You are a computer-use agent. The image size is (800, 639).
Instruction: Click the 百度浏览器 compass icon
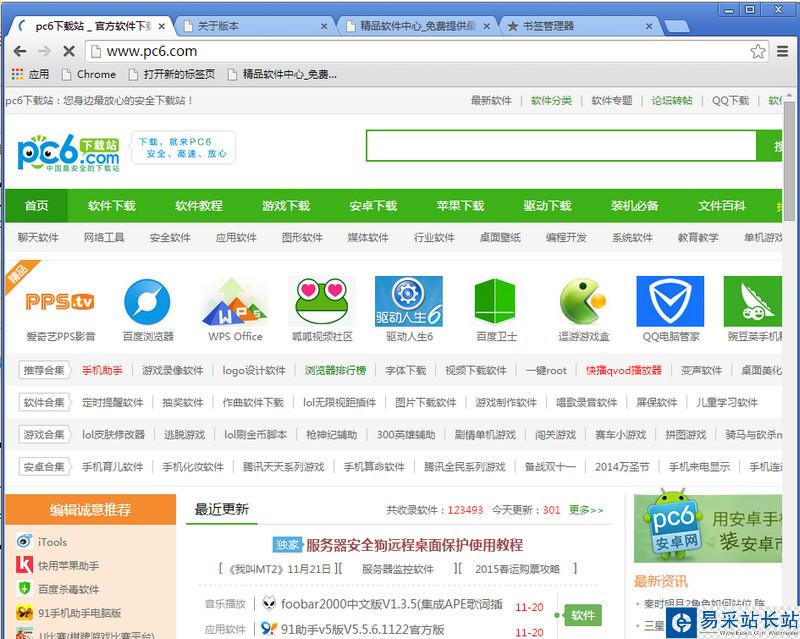pyautogui.click(x=147, y=302)
